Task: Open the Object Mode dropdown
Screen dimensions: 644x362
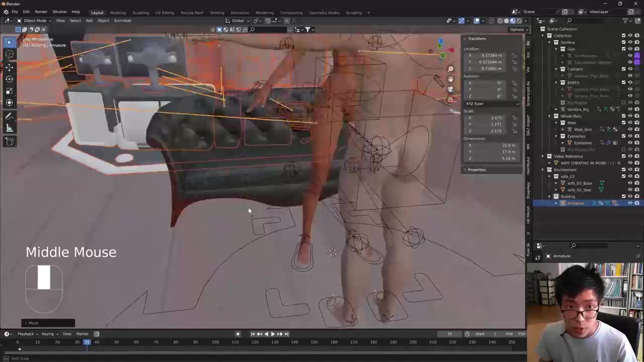Action: [34, 21]
